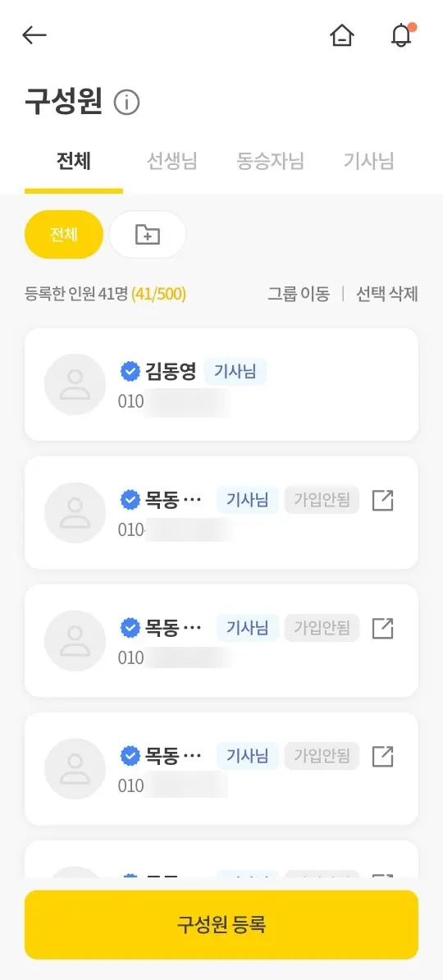Open share icon on third 목동 card
Viewport: 443px width, 980px height.
(383, 756)
